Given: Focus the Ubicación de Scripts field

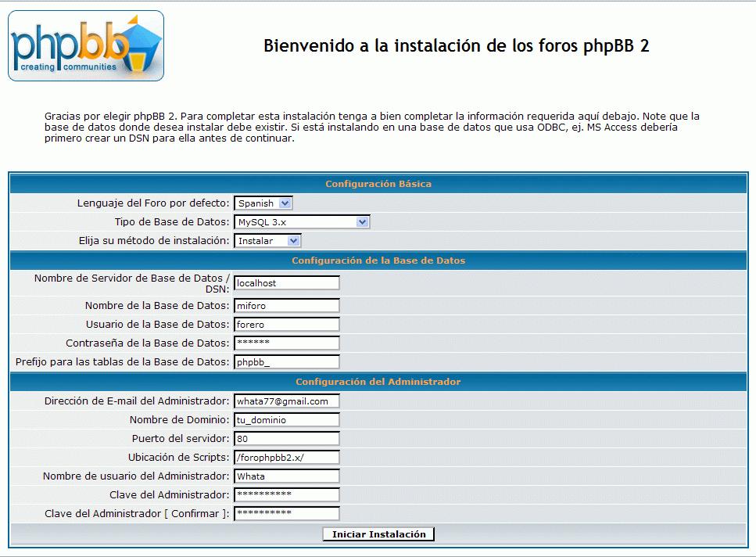Looking at the screenshot, I should click(x=287, y=457).
